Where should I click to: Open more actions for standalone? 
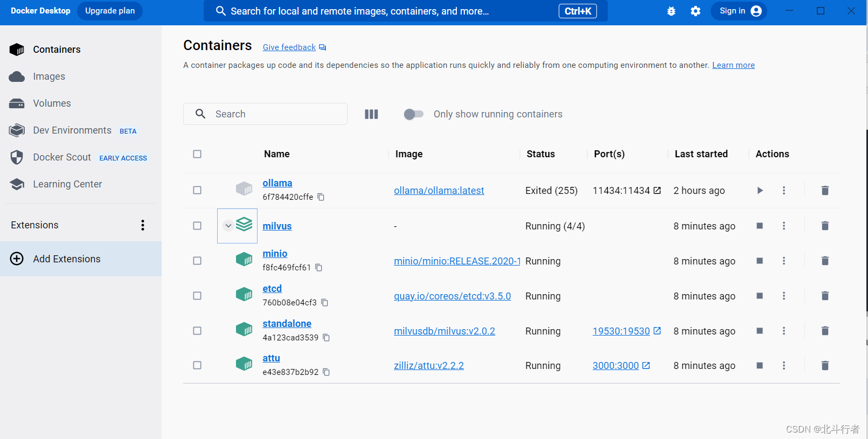click(x=784, y=331)
